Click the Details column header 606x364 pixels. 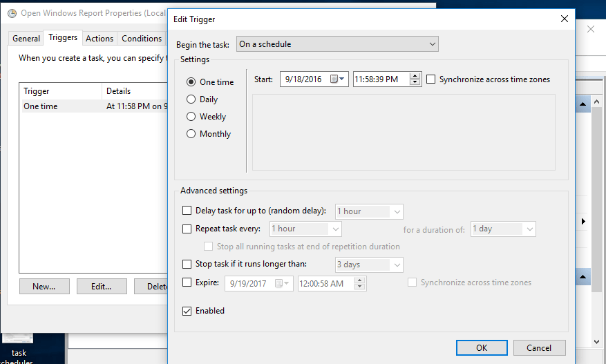pyautogui.click(x=135, y=91)
